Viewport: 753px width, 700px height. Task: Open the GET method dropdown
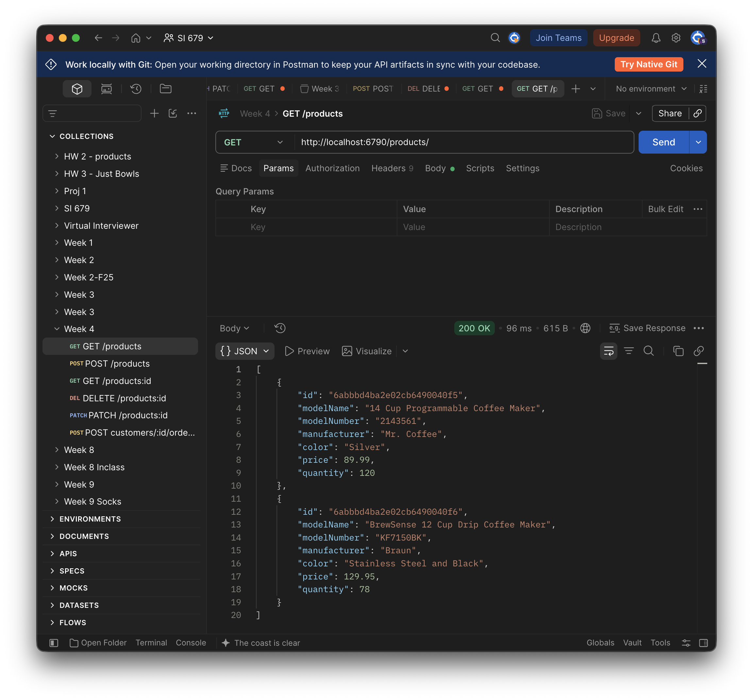(254, 142)
